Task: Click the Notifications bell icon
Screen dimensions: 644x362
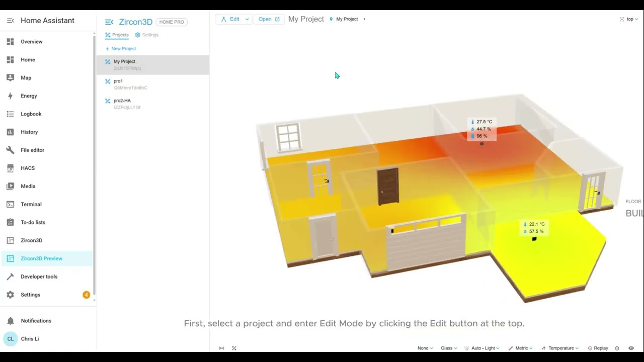Action: [10, 321]
